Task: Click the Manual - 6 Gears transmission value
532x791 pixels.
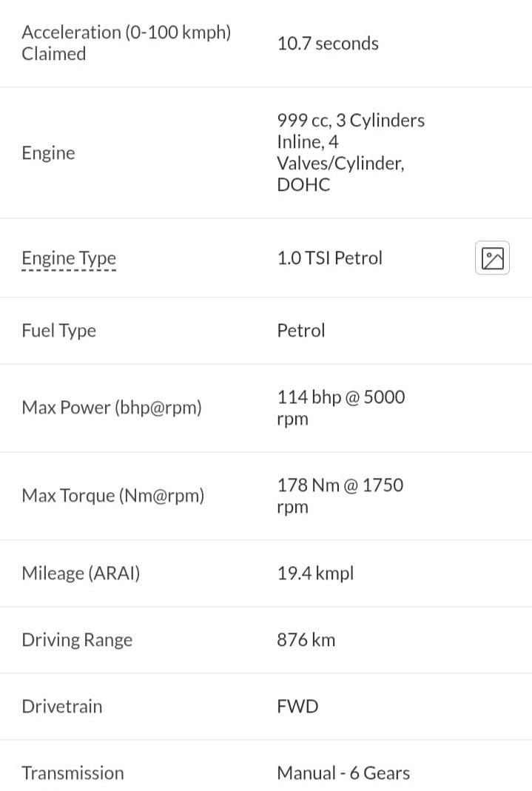Action: pyautogui.click(x=343, y=773)
